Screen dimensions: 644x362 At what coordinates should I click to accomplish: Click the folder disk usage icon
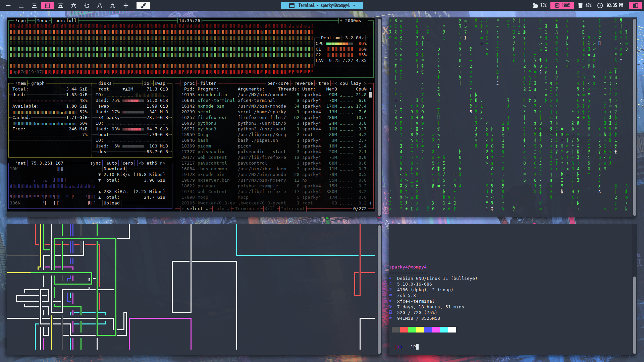pyautogui.click(x=535, y=5)
